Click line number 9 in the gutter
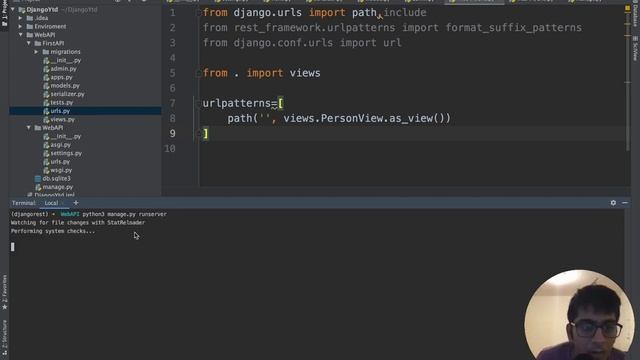The width and height of the screenshot is (640, 360). tap(172, 133)
